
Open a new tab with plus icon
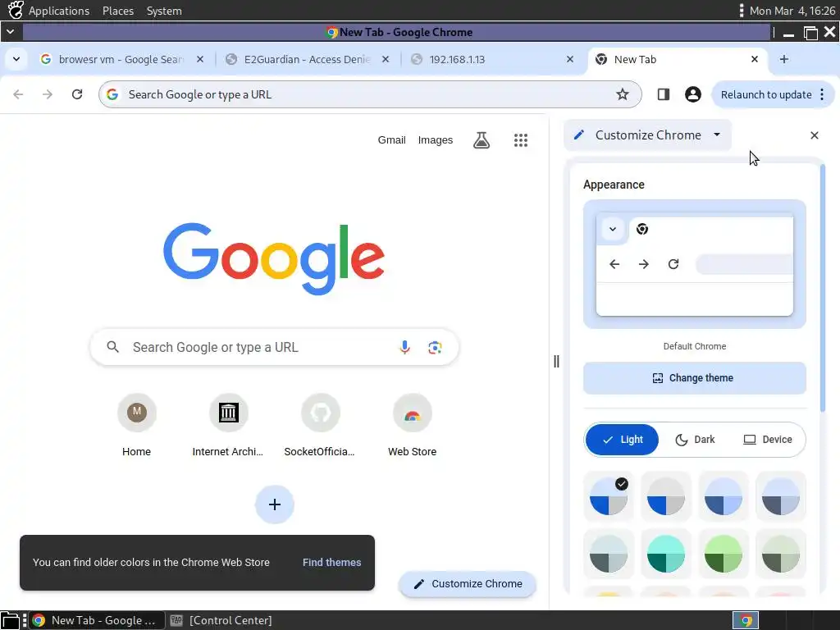tap(783, 59)
